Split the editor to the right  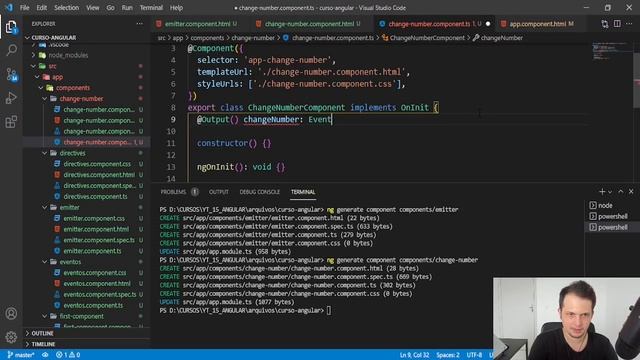coord(617,24)
